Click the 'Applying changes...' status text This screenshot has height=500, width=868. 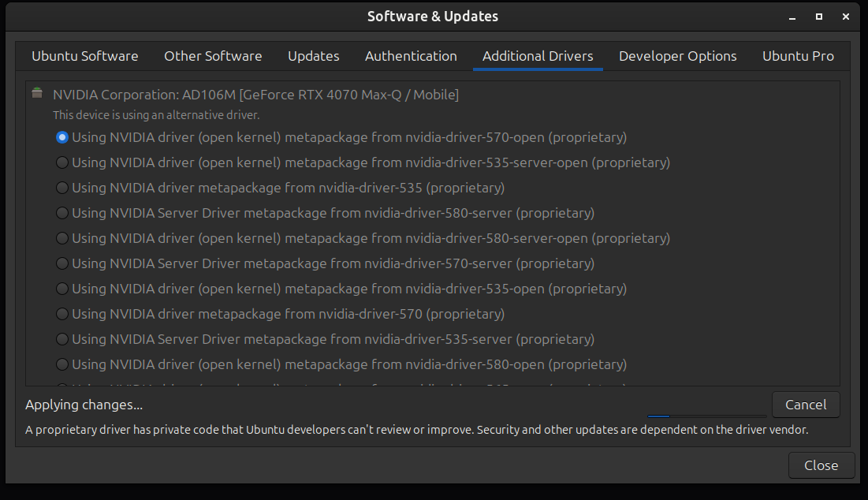coord(84,405)
